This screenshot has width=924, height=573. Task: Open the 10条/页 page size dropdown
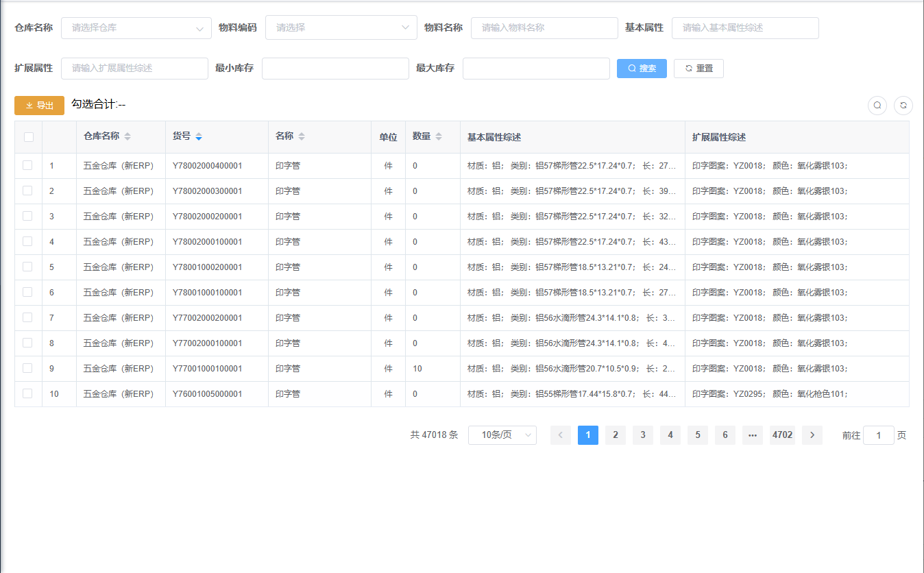pyautogui.click(x=502, y=435)
